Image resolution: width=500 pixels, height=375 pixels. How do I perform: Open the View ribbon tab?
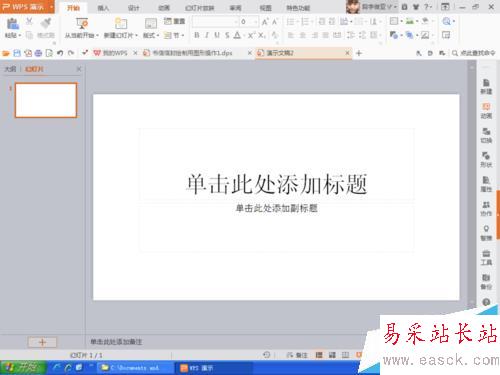tap(265, 8)
